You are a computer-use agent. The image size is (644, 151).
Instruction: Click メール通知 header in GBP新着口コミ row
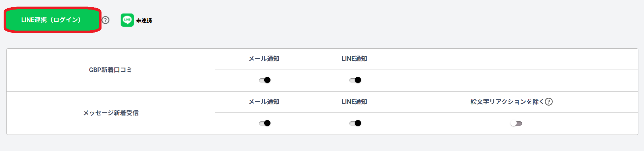point(264,59)
